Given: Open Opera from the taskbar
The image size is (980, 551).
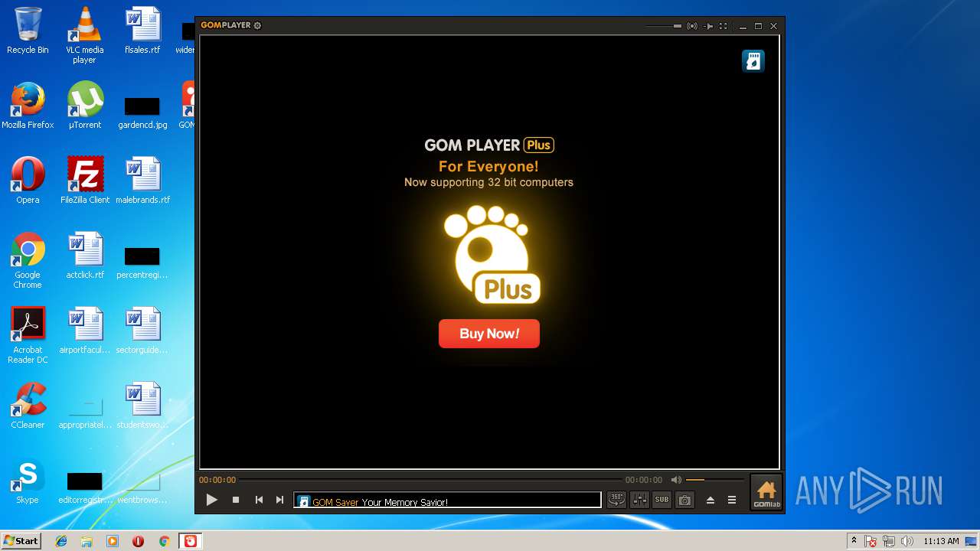Looking at the screenshot, I should (x=139, y=541).
